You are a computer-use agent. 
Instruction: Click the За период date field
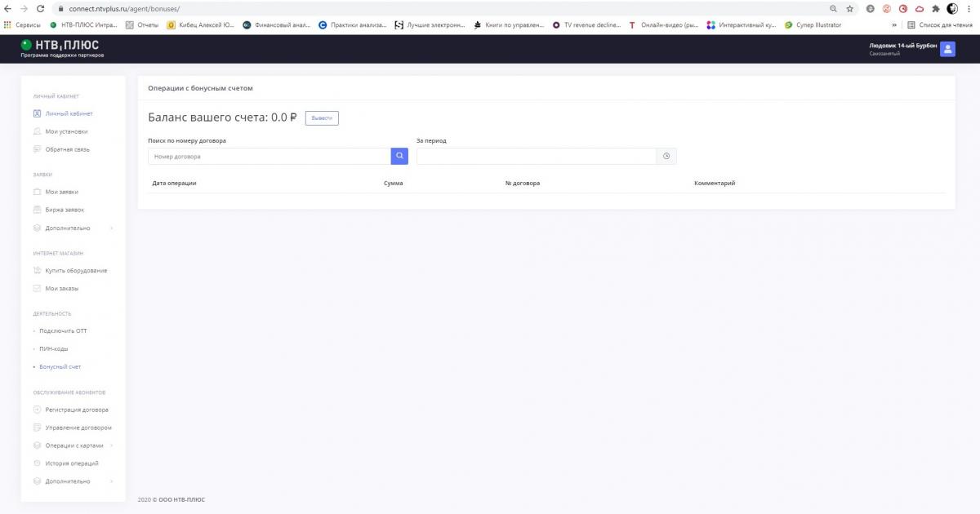tap(536, 156)
